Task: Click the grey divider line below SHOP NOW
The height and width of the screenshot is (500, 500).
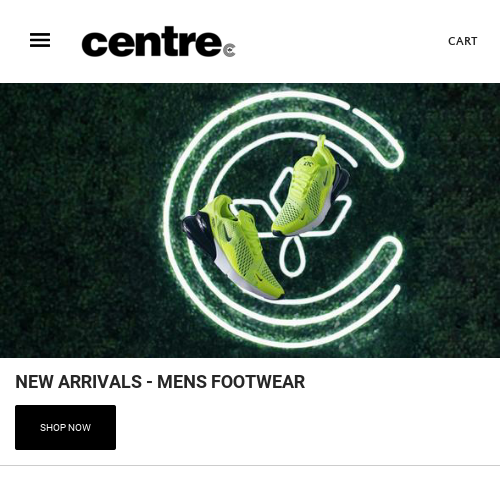Action: point(250,465)
